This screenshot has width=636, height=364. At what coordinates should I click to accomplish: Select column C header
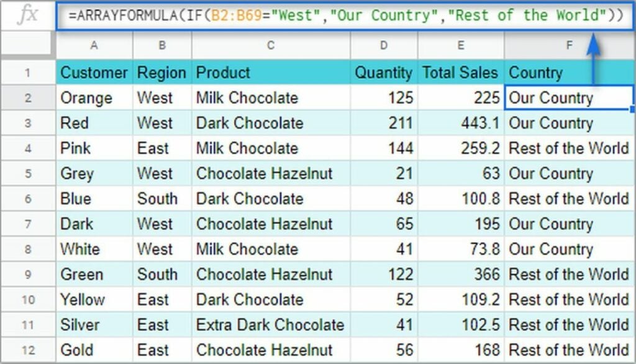tap(271, 45)
